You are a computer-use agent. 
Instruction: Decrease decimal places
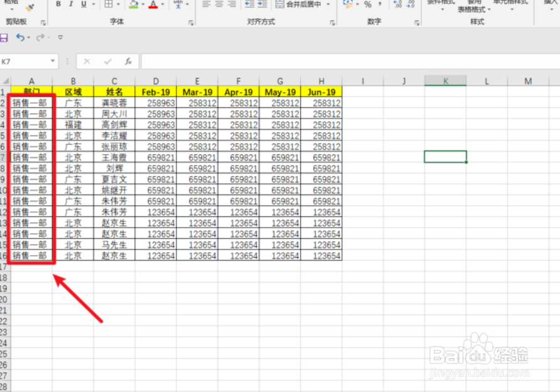[x=411, y=4]
